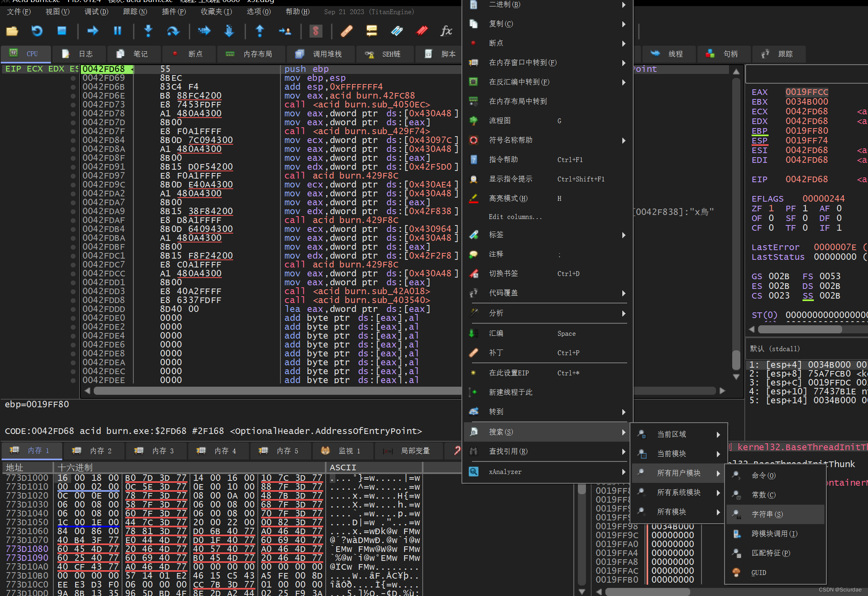Viewport: 868px width, 596px height.
Task: Expand the 符号名称帮助 submenu
Action: pos(548,140)
